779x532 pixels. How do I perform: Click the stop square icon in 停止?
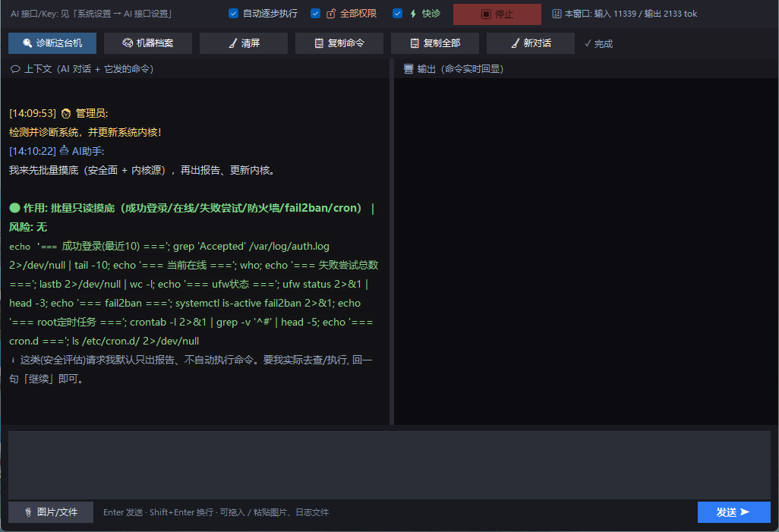tap(486, 14)
